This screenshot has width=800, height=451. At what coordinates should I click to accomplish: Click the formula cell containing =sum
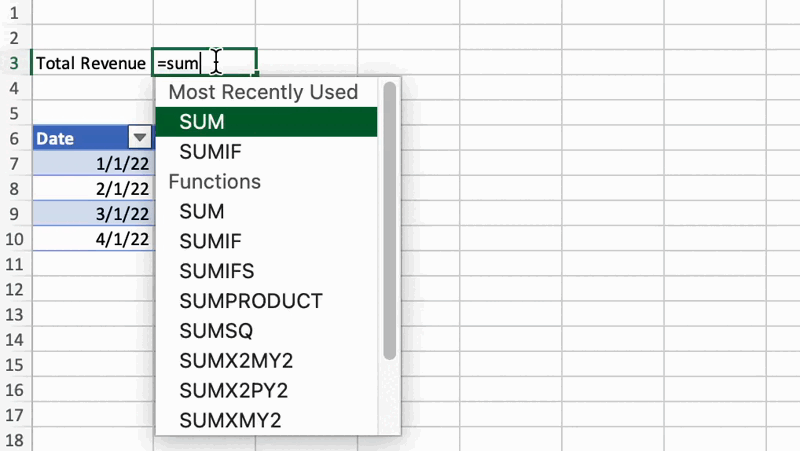point(204,63)
